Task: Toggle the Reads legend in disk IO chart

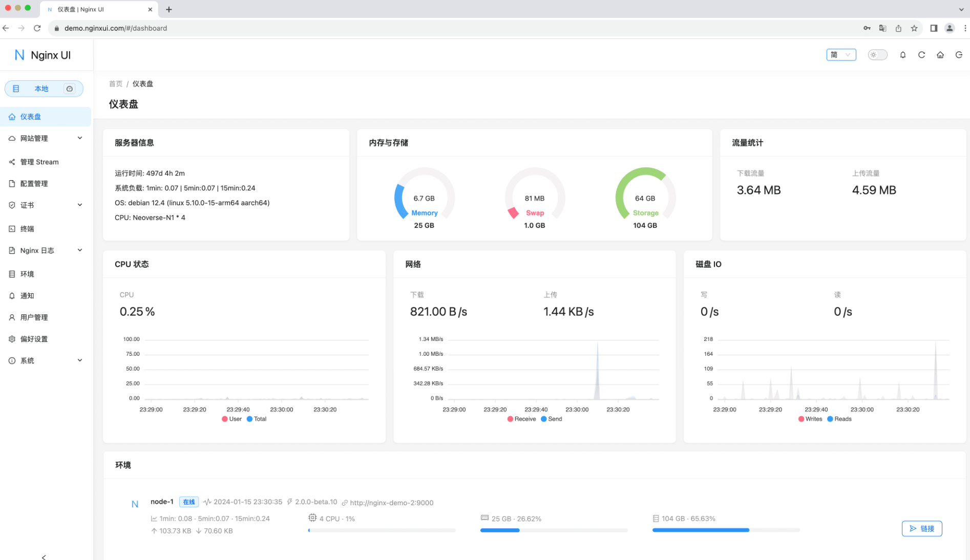Action: 839,419
